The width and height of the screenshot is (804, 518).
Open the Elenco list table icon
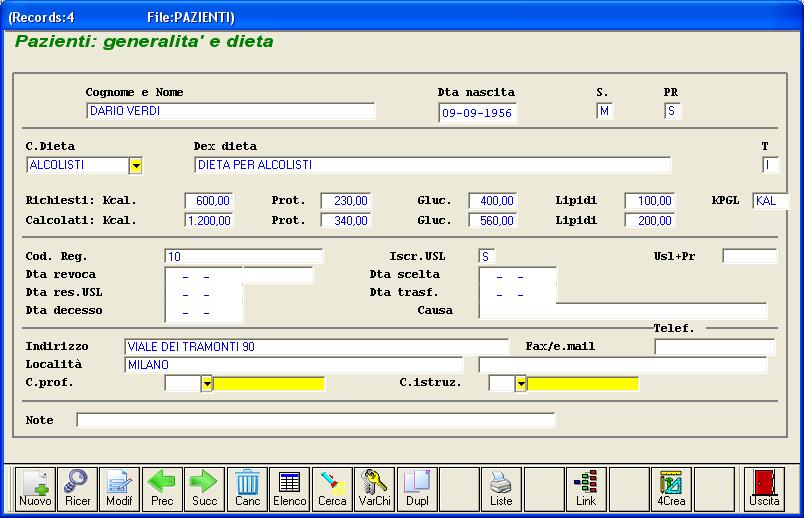point(290,489)
